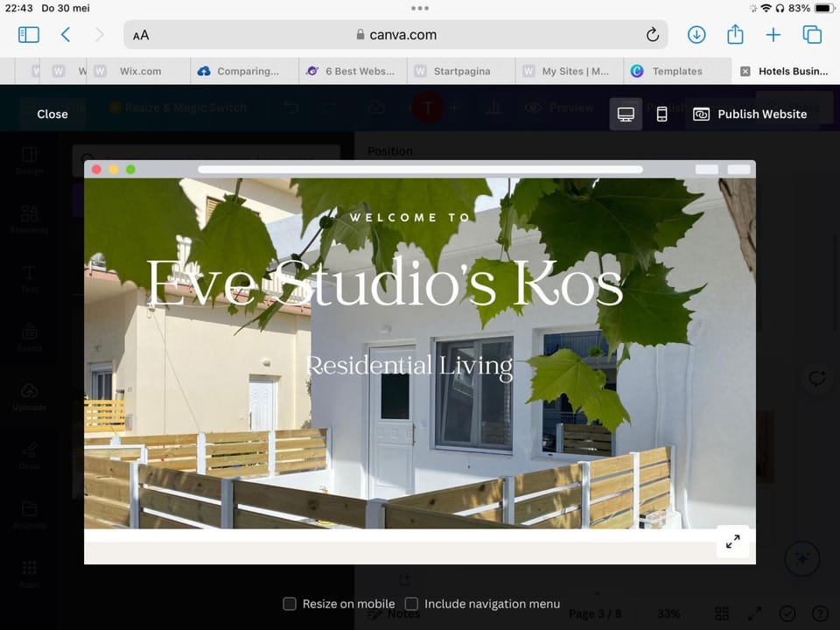Screen dimensions: 840x630
Task: Tap the canva.com address bar
Action: (x=395, y=35)
